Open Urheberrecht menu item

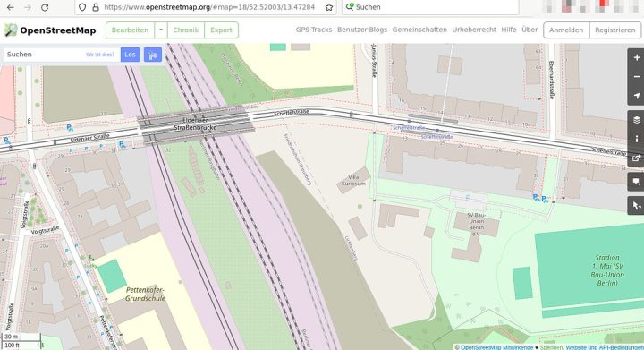pyautogui.click(x=474, y=30)
